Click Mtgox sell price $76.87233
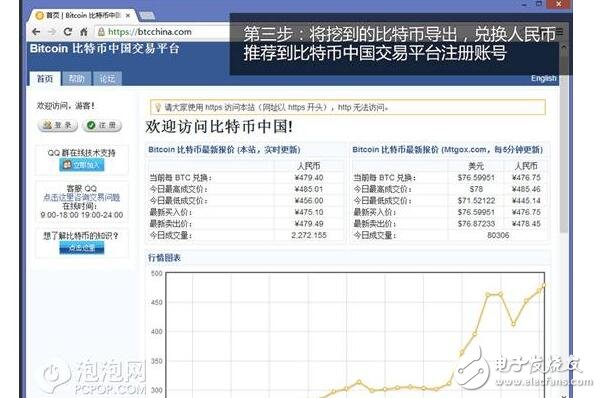 click(476, 224)
